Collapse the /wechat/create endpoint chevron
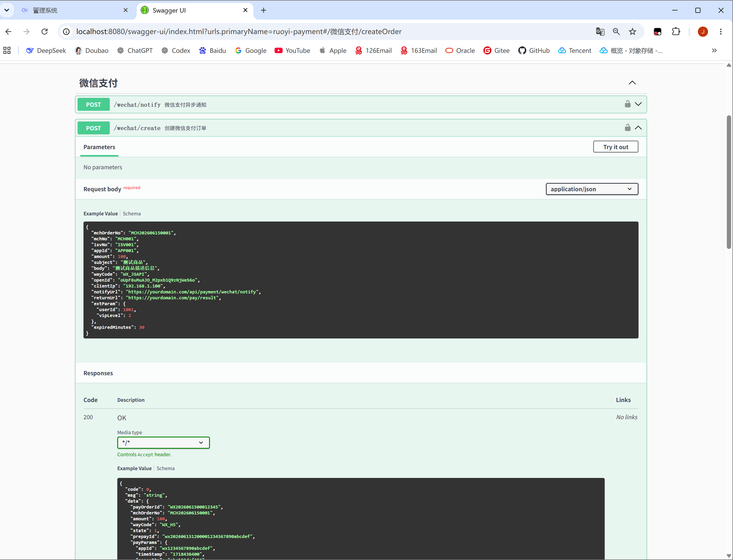Viewport: 733px width, 560px height. [638, 128]
